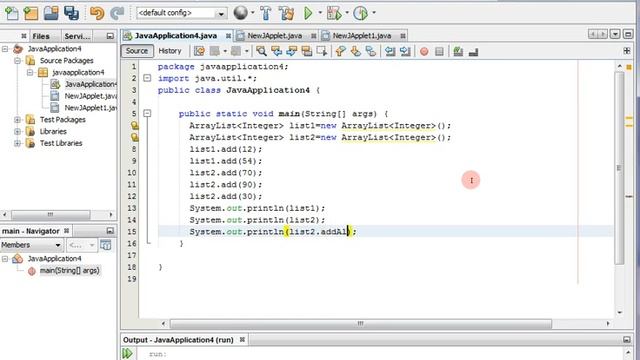Click the Clean and Build icon
Image resolution: width=640 pixels, height=360 pixels.
(x=287, y=13)
